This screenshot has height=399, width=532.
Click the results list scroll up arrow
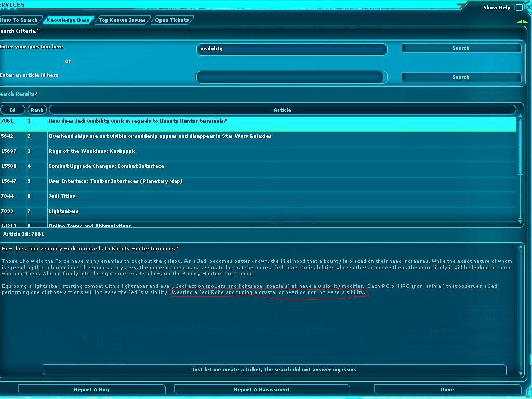520,116
